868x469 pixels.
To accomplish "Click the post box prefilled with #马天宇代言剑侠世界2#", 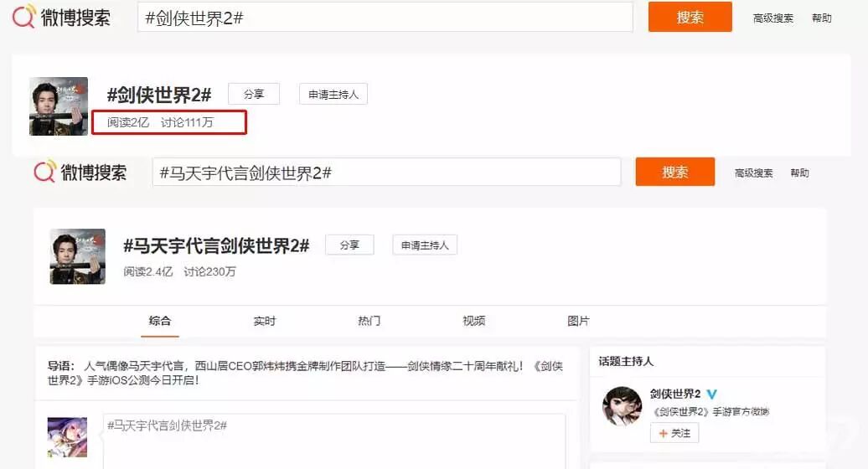I will pyautogui.click(x=334, y=441).
